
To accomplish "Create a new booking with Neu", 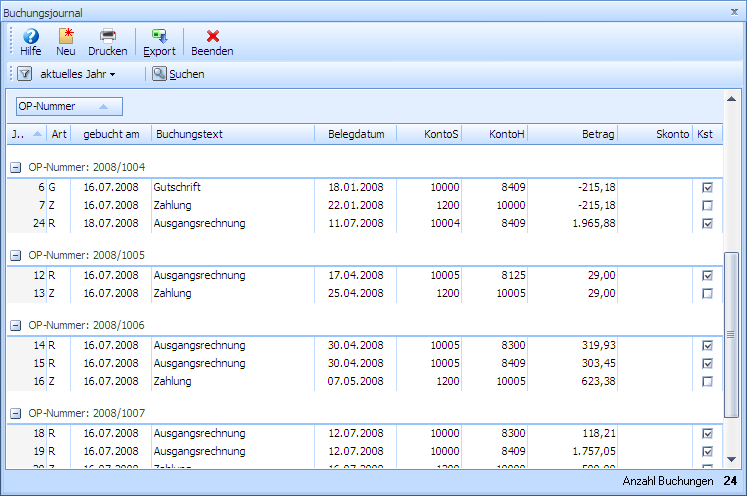I will (x=66, y=42).
